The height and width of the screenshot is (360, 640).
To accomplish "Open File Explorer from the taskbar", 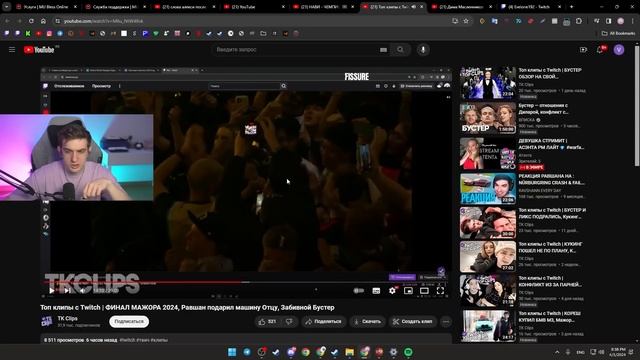I will [349, 352].
